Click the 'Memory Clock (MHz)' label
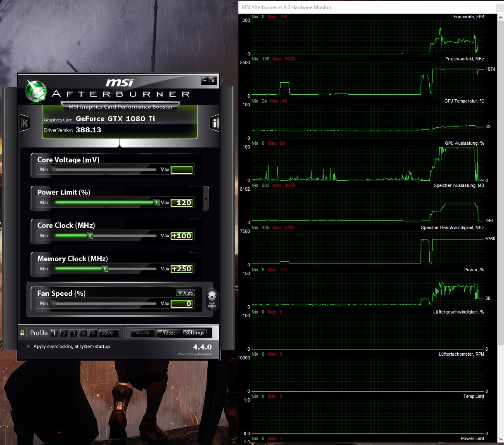 (73, 258)
